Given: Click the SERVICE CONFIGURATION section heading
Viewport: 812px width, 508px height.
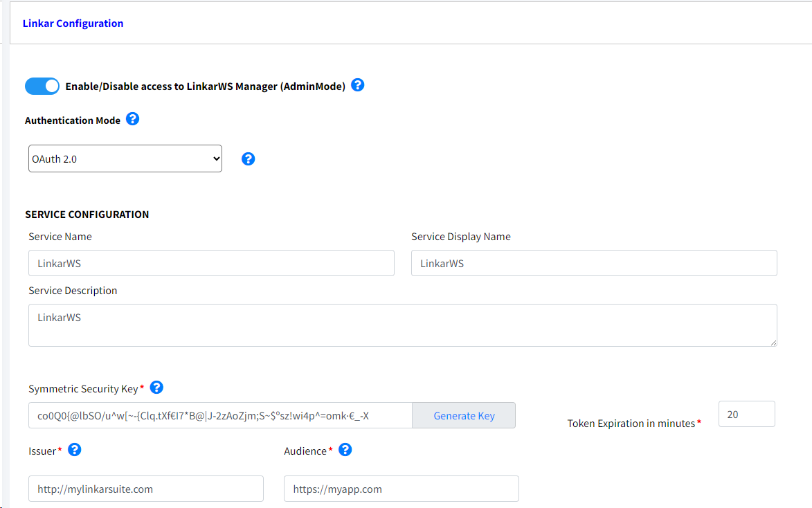Looking at the screenshot, I should point(87,215).
